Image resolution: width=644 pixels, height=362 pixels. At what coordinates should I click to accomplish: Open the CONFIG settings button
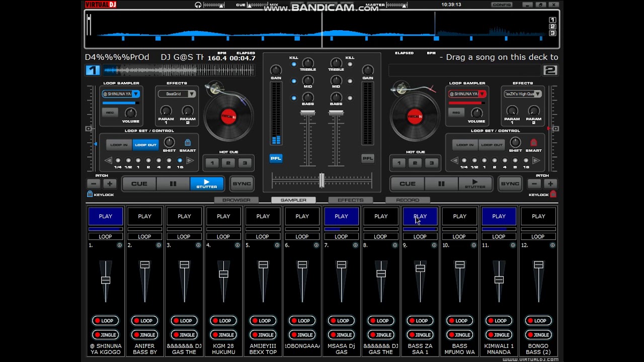502,5
